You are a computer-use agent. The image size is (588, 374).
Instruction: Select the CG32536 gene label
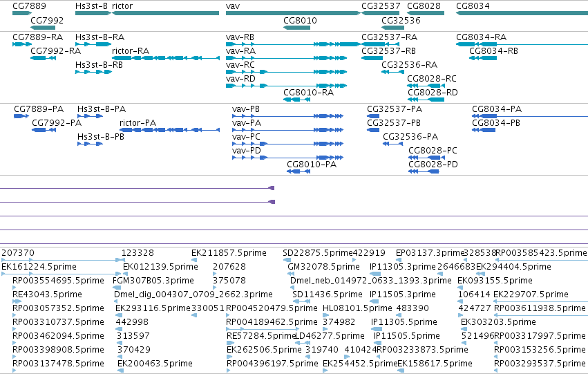click(x=401, y=20)
